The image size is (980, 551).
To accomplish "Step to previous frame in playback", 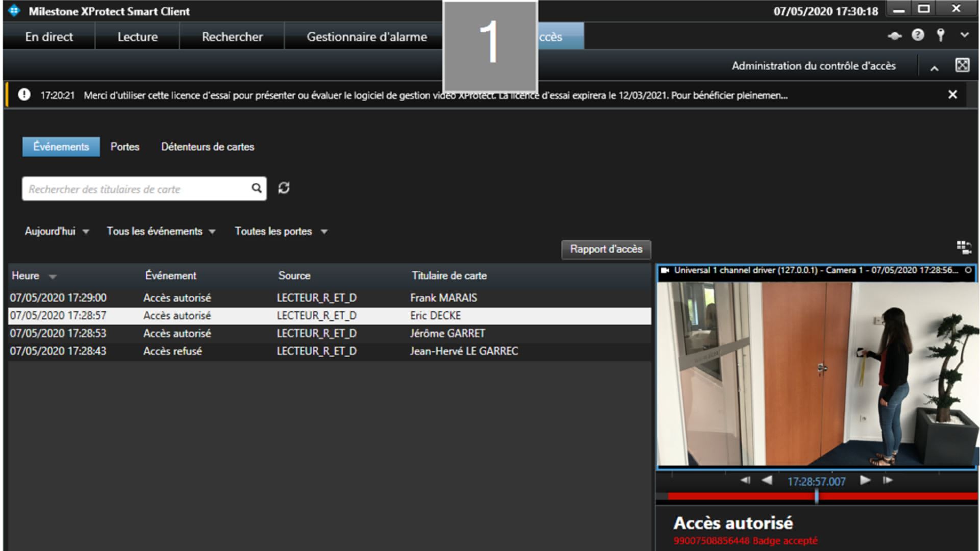I will (745, 481).
